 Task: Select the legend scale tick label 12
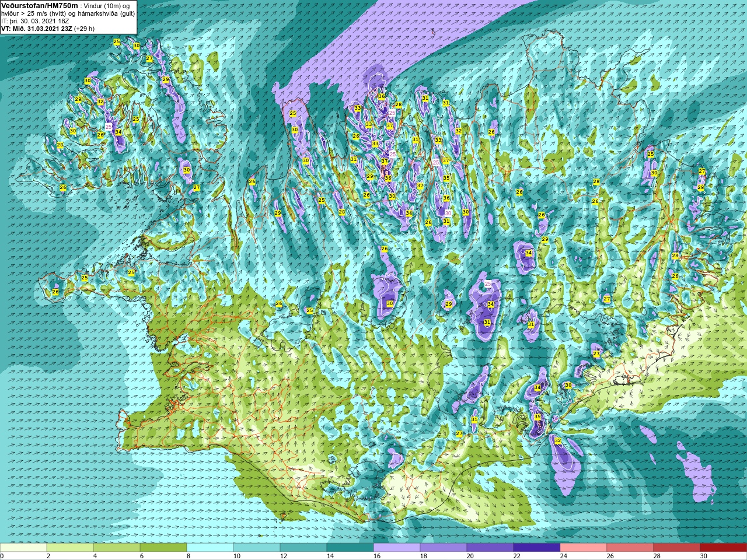coord(283,556)
